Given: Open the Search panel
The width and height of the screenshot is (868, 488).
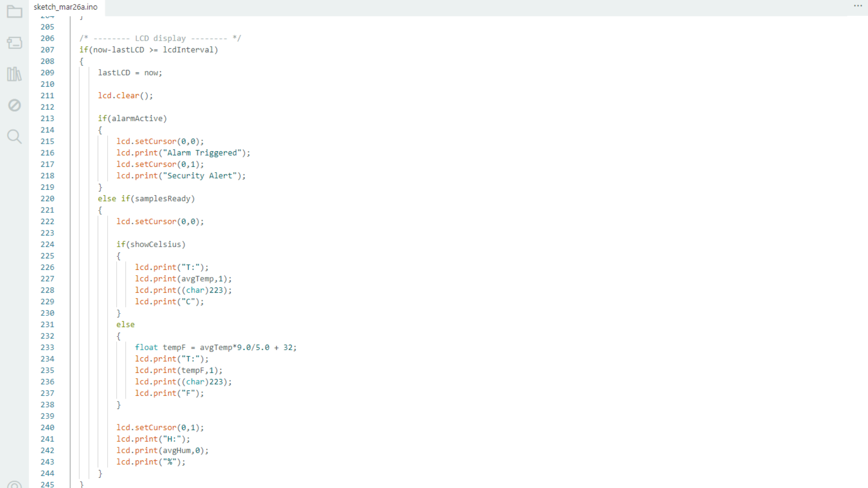Looking at the screenshot, I should click(14, 136).
